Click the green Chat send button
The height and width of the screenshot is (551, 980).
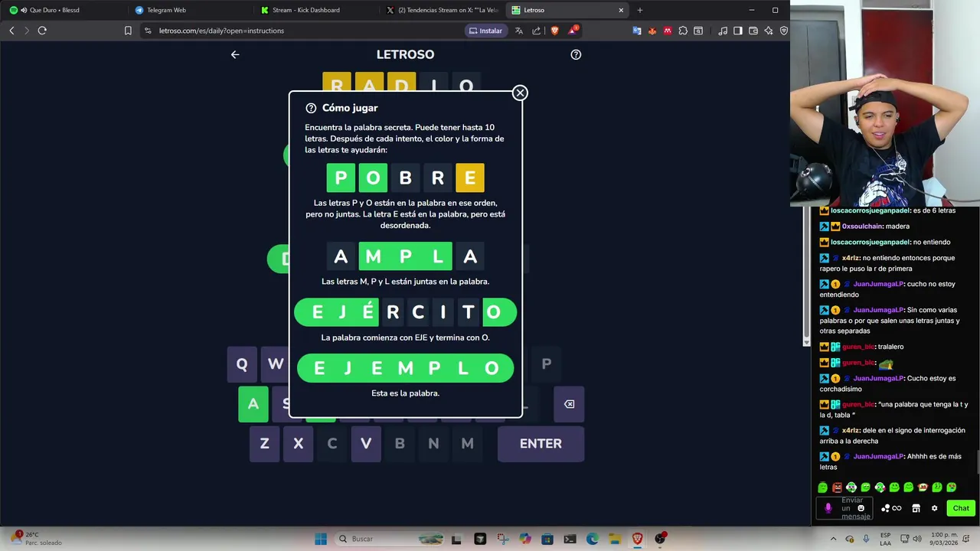coord(961,508)
